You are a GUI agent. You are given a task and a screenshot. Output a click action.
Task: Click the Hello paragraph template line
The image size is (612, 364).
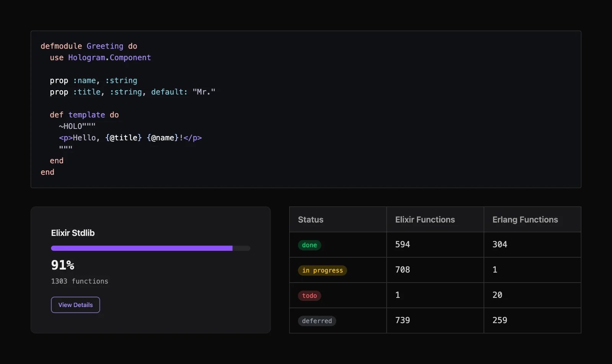(130, 138)
